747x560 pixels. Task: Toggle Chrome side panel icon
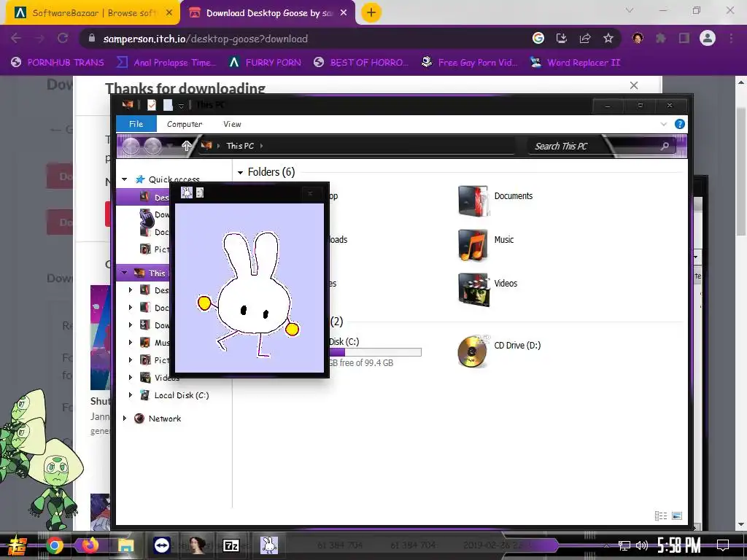pyautogui.click(x=684, y=38)
